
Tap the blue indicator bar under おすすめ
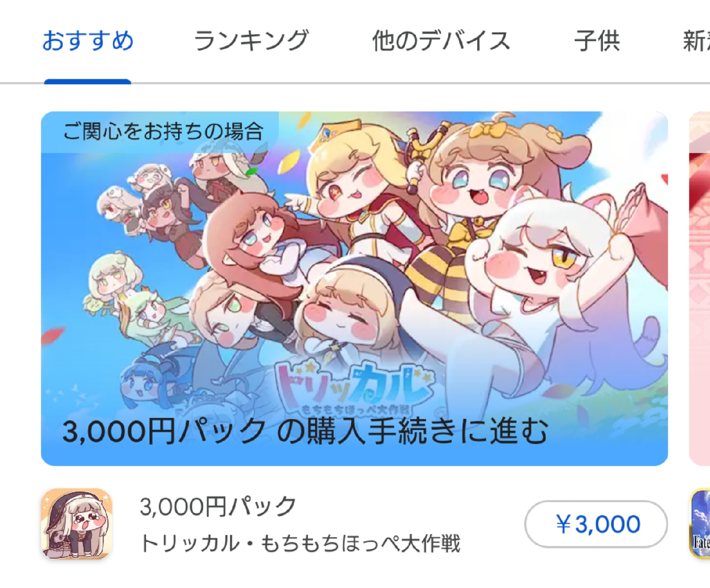point(88,81)
